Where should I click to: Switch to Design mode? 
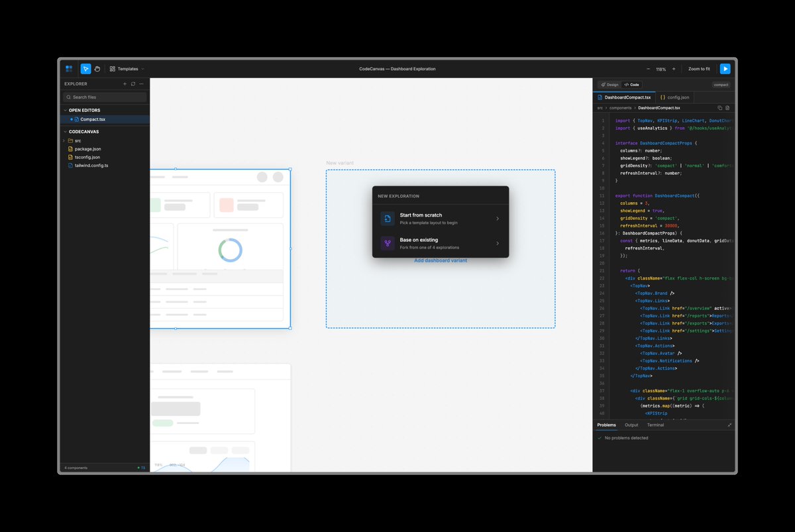tap(609, 84)
